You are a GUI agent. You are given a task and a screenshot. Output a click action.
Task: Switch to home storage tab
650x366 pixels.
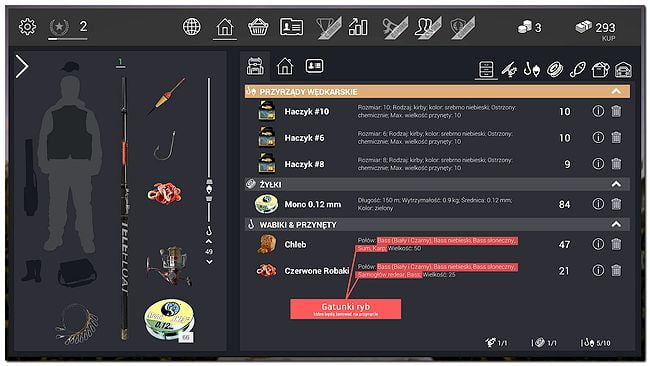coord(285,66)
